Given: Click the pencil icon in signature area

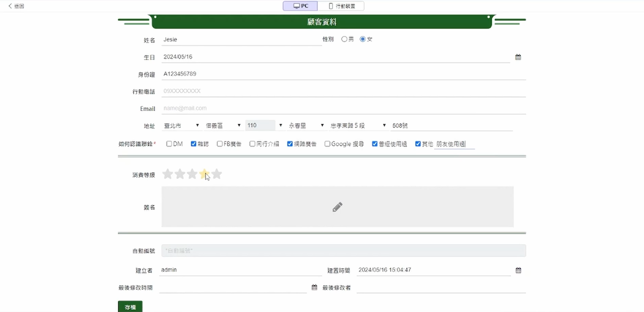Looking at the screenshot, I should 337,207.
